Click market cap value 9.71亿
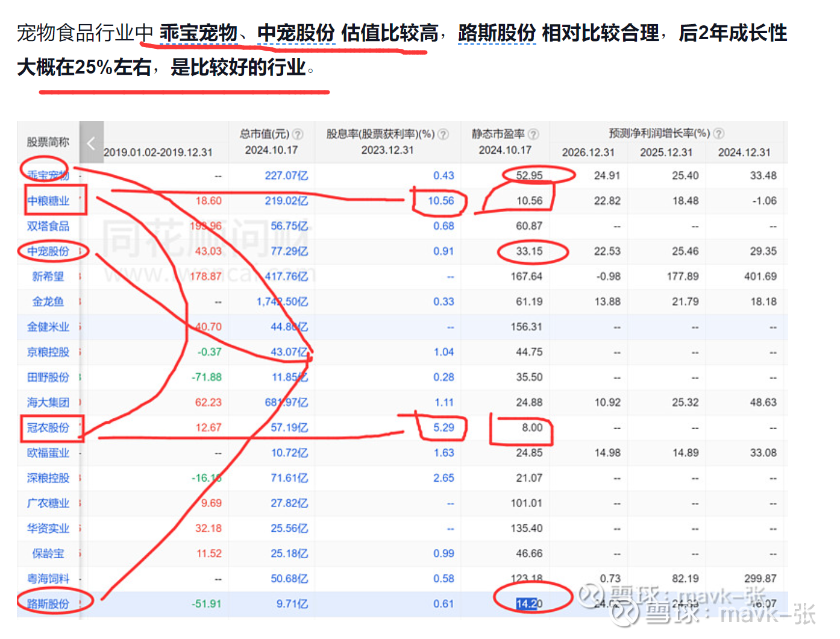 tap(292, 604)
